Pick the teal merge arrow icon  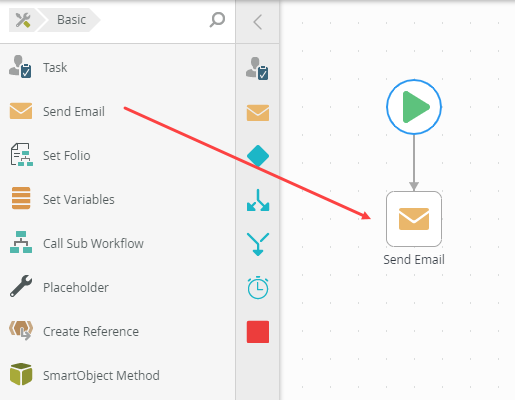click(258, 244)
